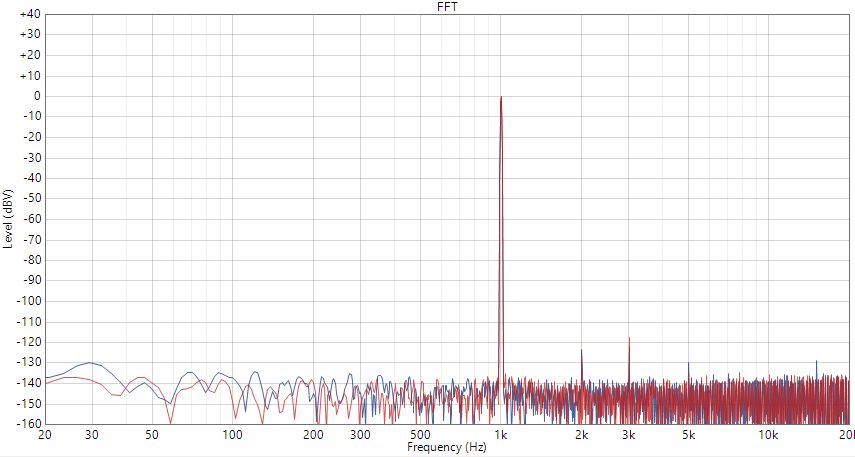This screenshot has height=457, width=855.
Task: Click the 100 frequency axis tick label
Action: [232, 436]
